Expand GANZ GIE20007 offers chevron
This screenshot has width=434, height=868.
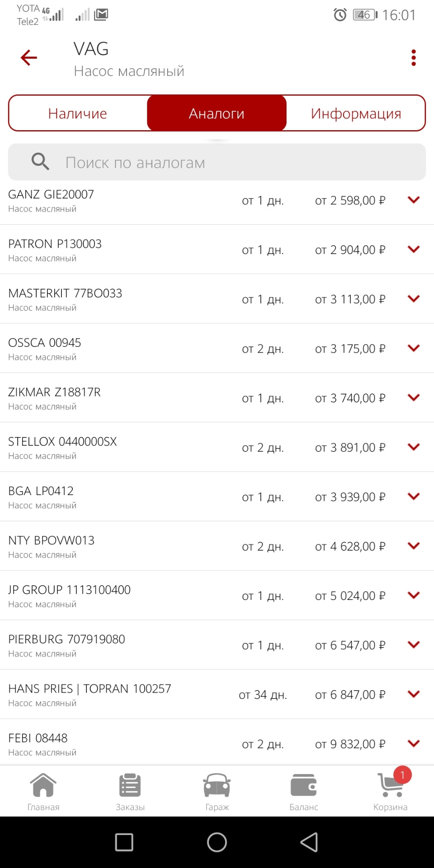pos(414,200)
